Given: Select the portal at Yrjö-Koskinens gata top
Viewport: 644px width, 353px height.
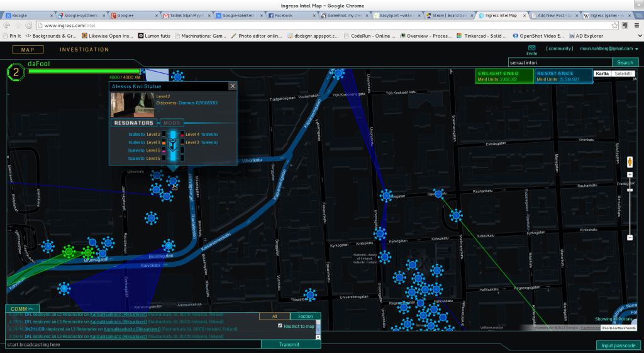Looking at the screenshot, I should (338, 73).
